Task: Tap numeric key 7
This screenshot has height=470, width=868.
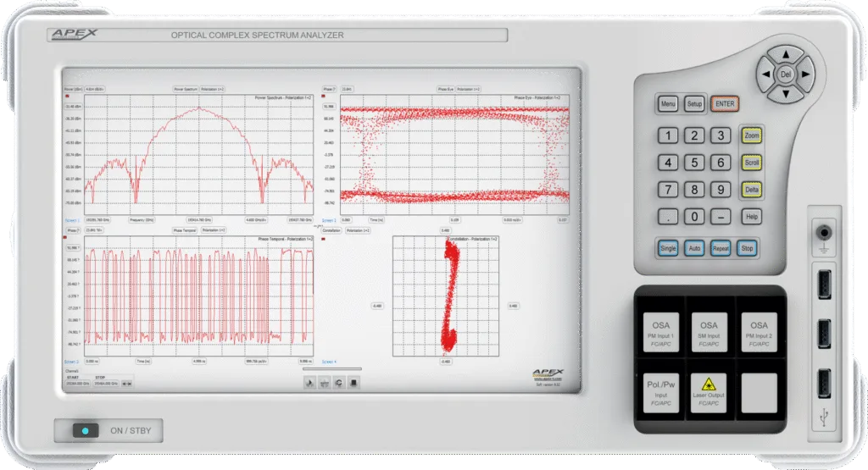Action: point(668,190)
